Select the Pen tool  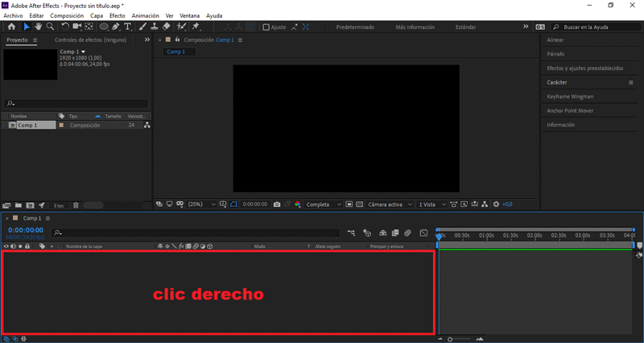point(116,27)
